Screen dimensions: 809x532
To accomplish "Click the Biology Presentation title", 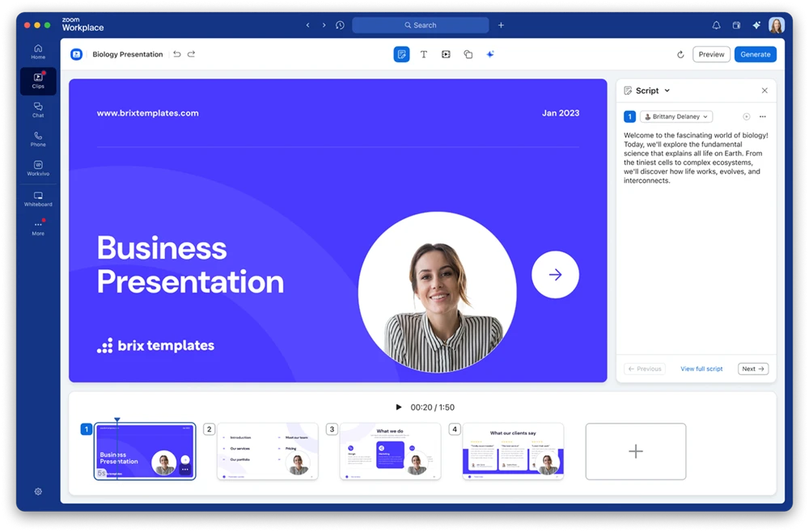I will [128, 54].
